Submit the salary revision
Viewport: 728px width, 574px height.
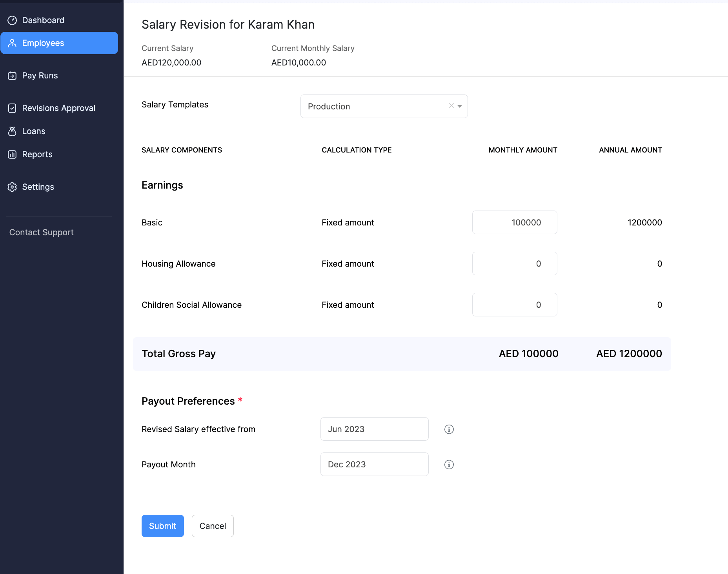[x=162, y=526]
